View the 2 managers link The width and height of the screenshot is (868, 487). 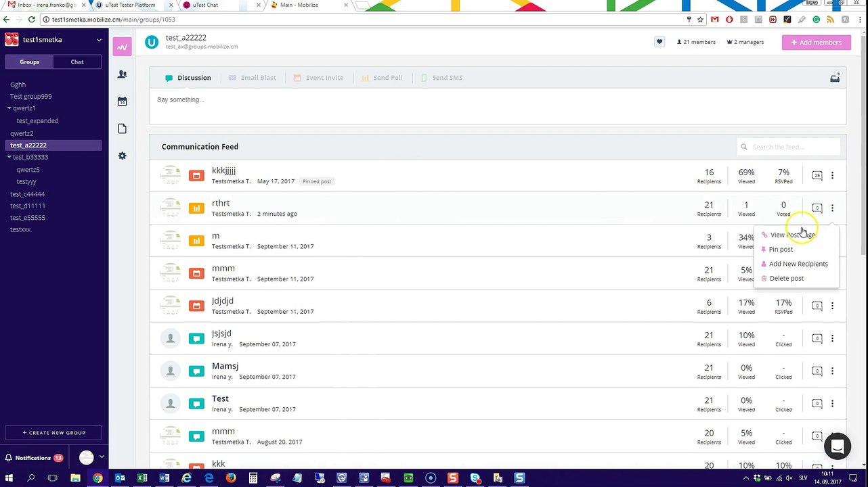tap(745, 42)
